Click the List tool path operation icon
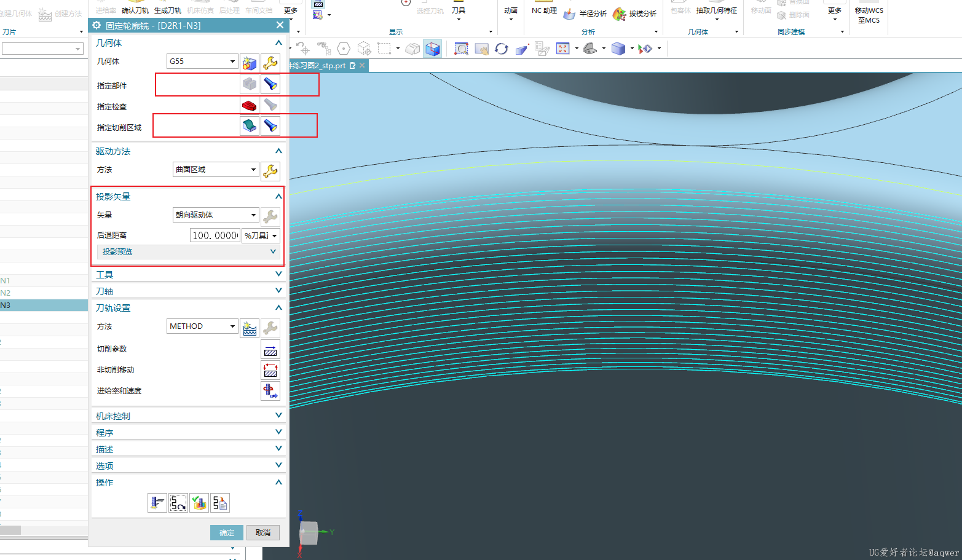 coord(220,503)
